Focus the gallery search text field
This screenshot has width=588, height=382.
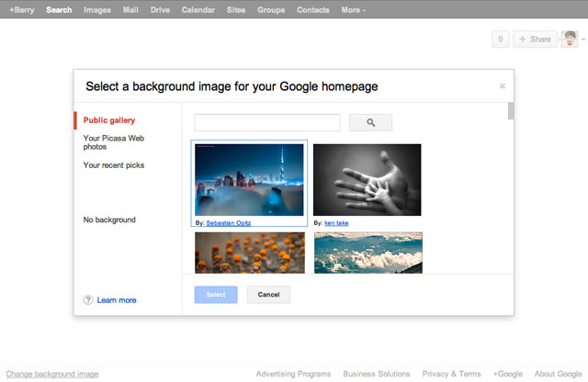tap(267, 122)
